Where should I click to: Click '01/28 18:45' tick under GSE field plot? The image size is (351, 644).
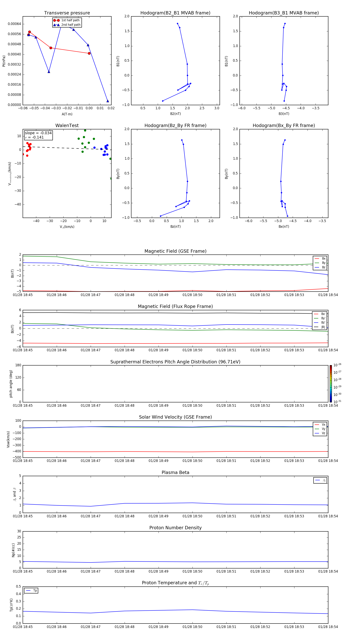tap(23, 295)
